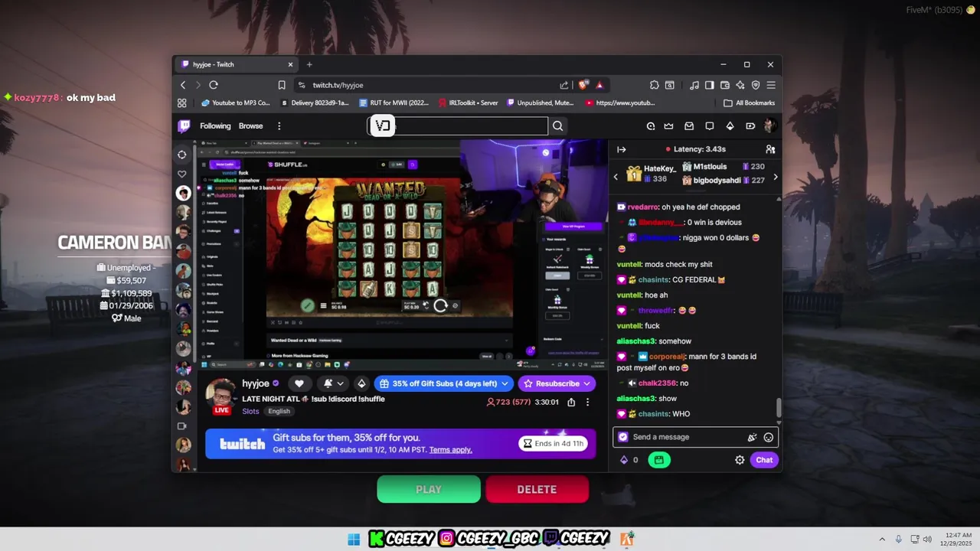Image resolution: width=980 pixels, height=551 pixels.
Task: Open Twitch notifications inbox icon
Action: 689,126
